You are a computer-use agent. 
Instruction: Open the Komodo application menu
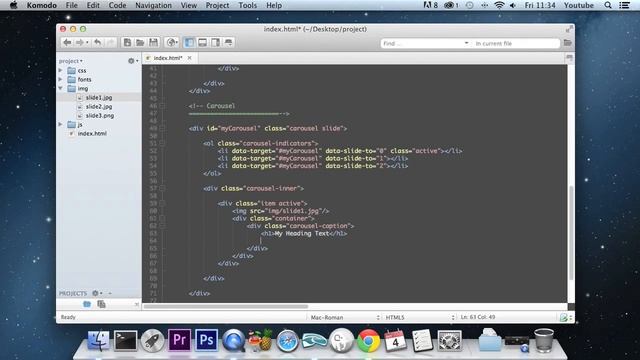point(42,5)
